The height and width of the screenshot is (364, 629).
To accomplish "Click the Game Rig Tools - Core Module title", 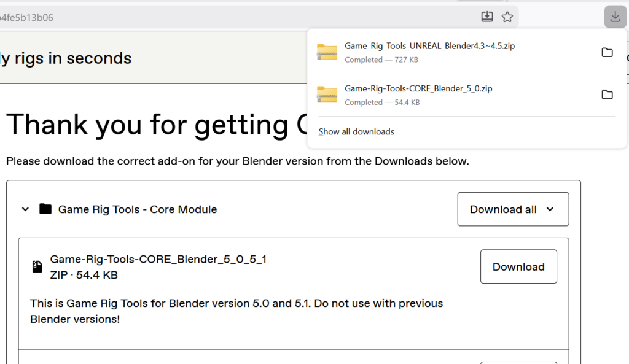I will [x=137, y=209].
